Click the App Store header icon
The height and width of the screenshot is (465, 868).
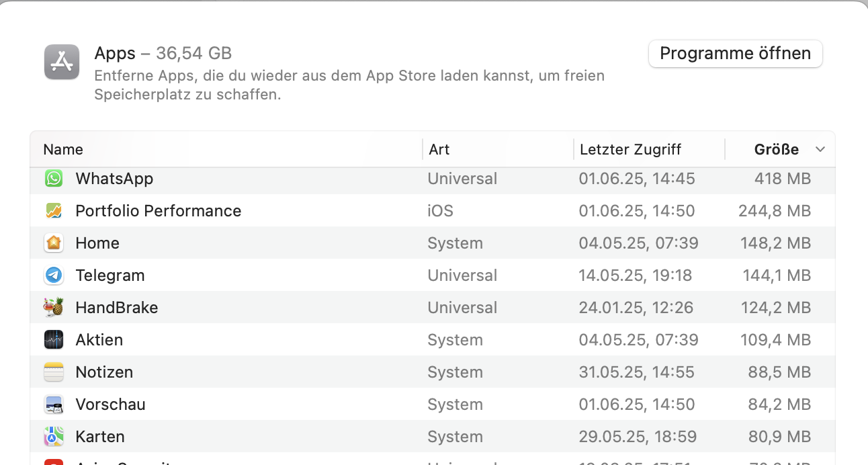point(62,62)
